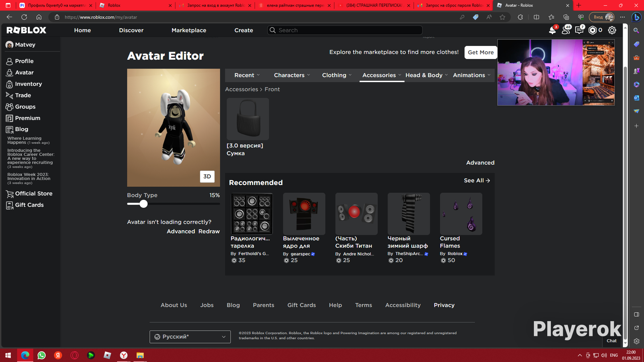
Task: Expand the Accessories dropdown tab
Action: (382, 75)
